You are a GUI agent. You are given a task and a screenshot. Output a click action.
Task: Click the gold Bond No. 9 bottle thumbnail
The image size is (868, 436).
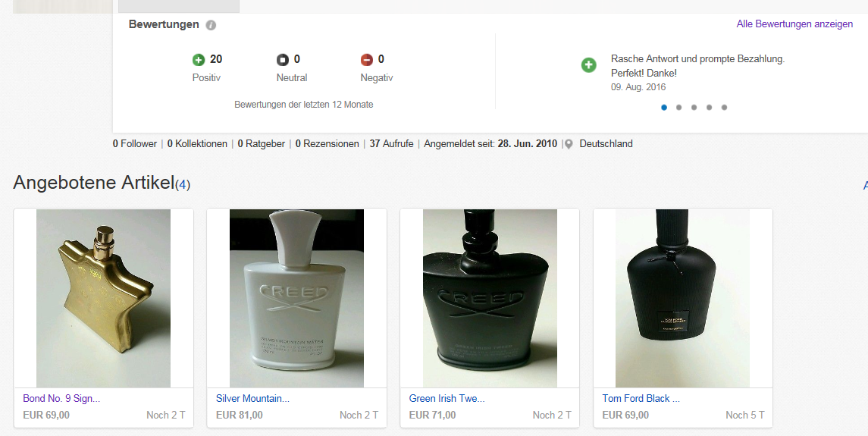click(104, 298)
